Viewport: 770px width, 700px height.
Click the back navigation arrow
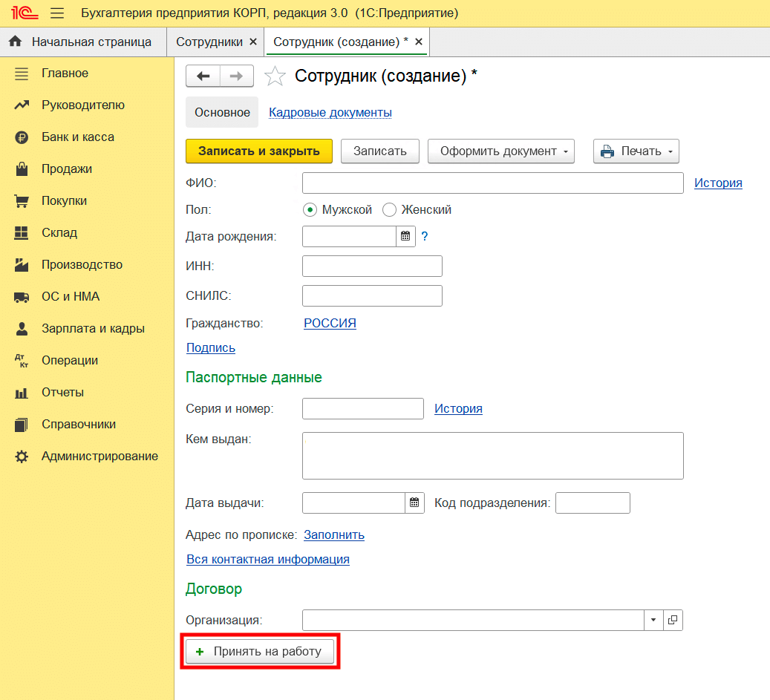coord(203,76)
